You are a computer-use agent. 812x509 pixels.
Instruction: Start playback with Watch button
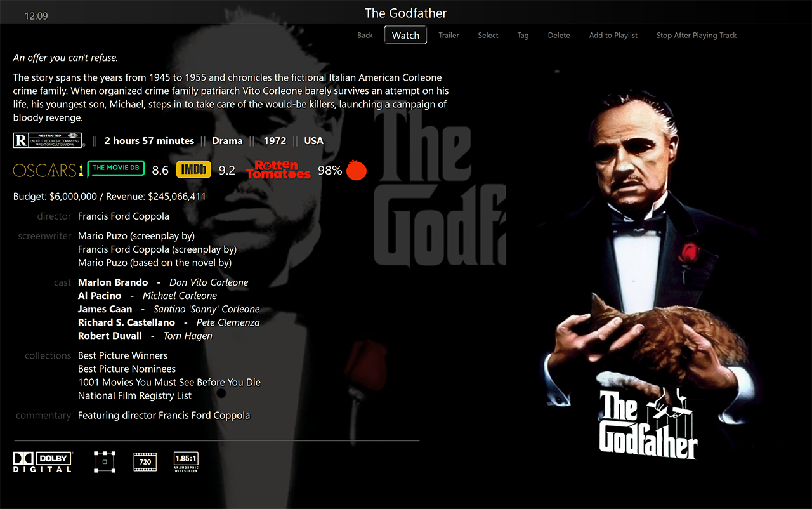tap(405, 36)
